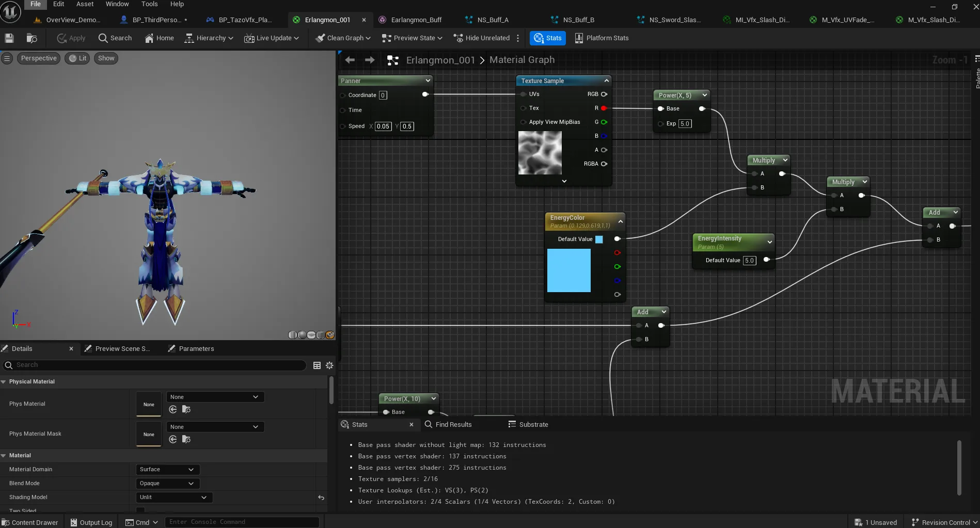Set preview mesh to sphere
Image resolution: width=980 pixels, height=528 pixels.
point(302,335)
